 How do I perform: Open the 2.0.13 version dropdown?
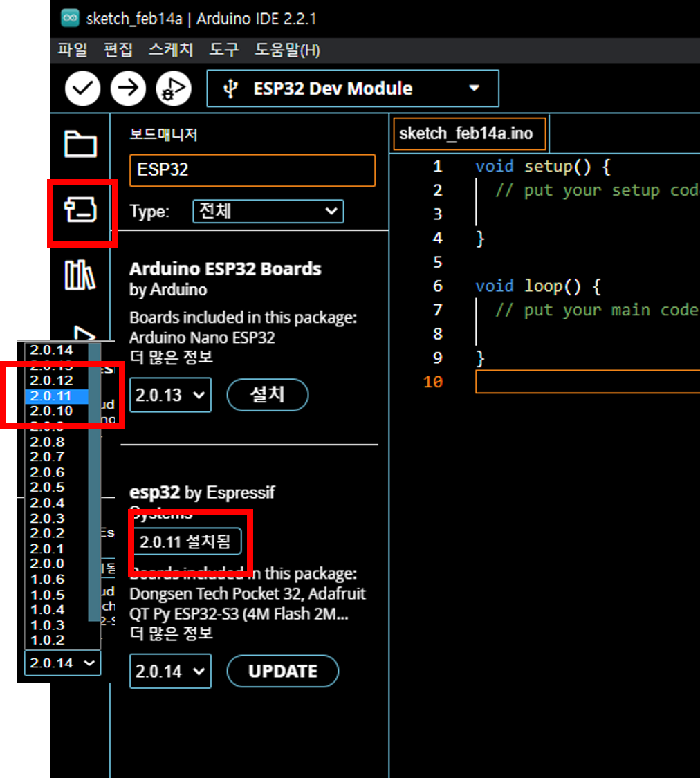tap(170, 395)
